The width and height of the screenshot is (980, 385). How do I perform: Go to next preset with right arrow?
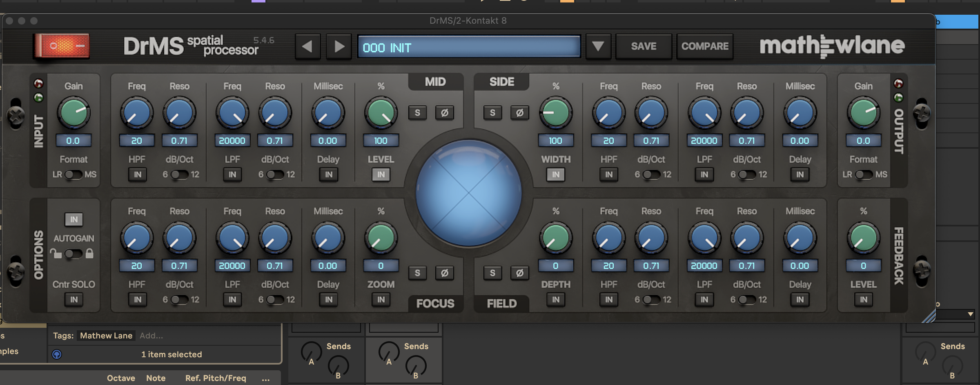coord(339,47)
